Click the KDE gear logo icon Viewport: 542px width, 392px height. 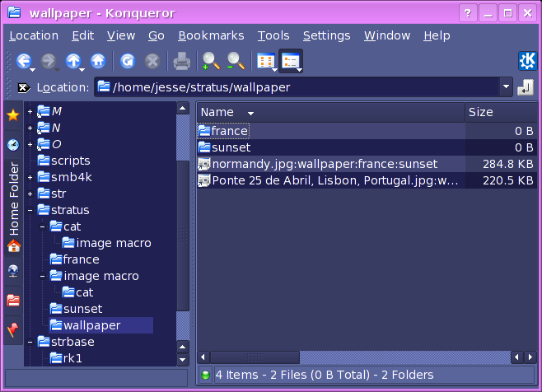tap(527, 61)
